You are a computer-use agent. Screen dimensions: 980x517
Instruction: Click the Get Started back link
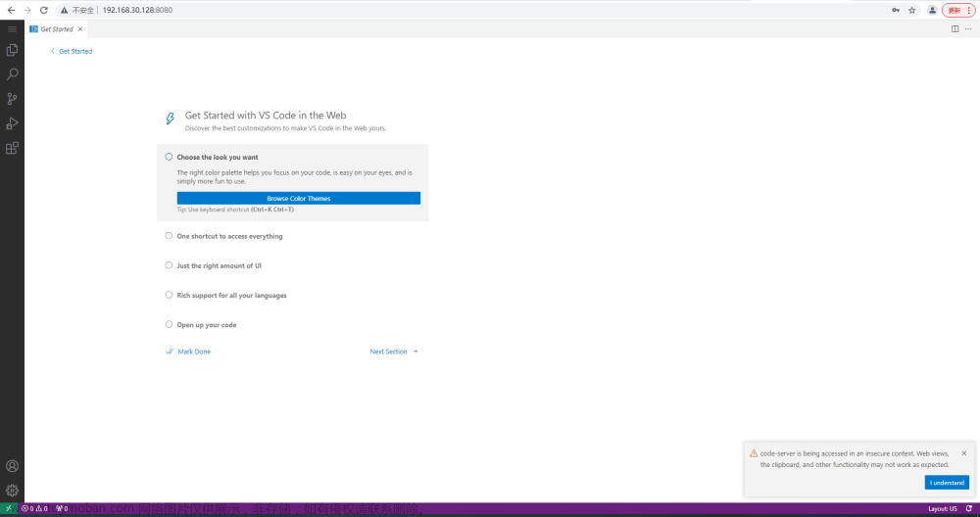[x=72, y=51]
